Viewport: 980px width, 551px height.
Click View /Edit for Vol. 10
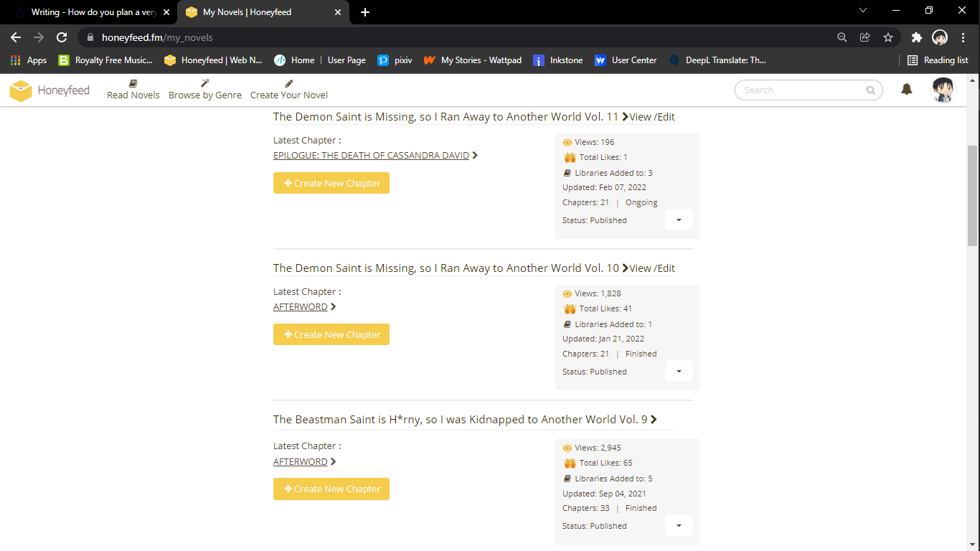[x=651, y=268]
